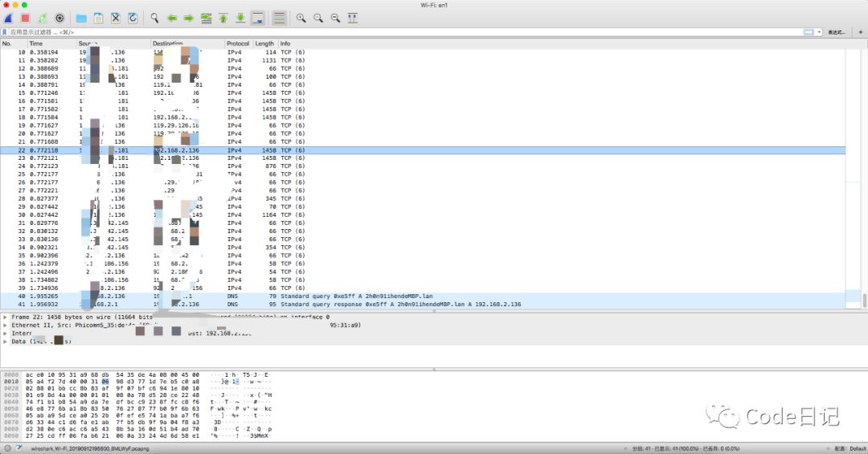
Task: Open a capture file via folder icon
Action: 81,18
